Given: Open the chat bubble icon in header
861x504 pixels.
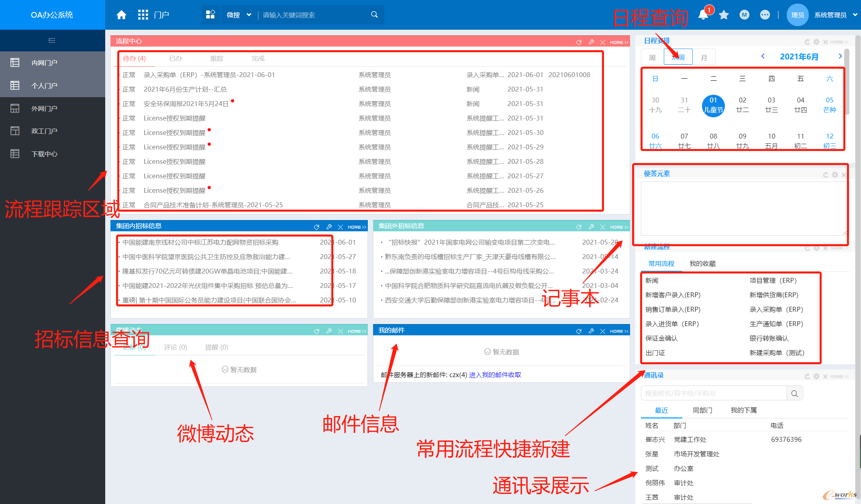Looking at the screenshot, I should point(765,15).
